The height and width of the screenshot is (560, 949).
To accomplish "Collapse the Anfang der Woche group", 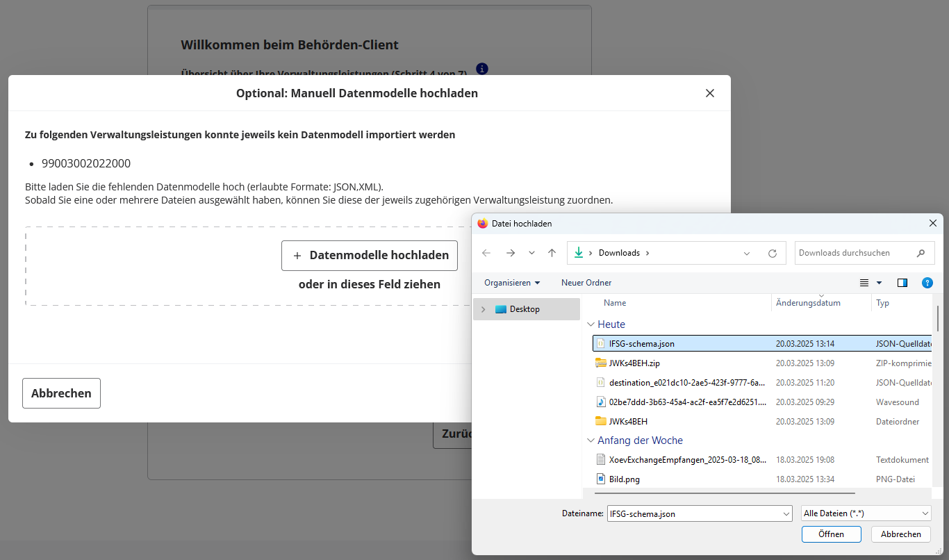I will click(x=591, y=440).
